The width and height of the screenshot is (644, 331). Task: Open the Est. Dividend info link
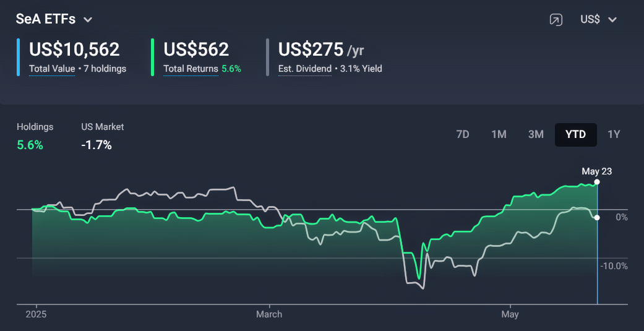305,69
